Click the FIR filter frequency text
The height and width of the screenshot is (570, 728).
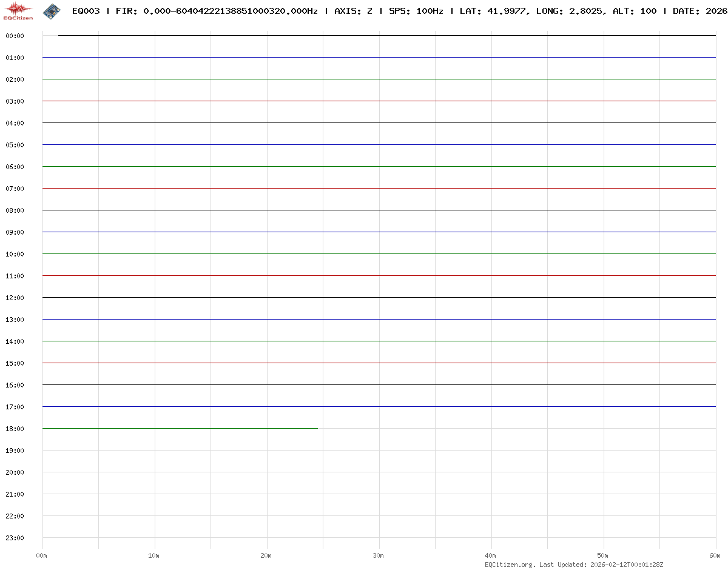pos(217,11)
